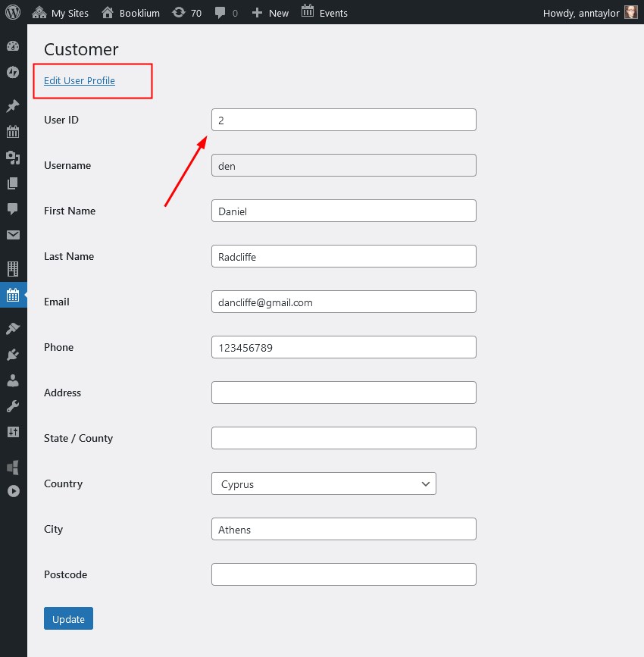
Task: Open the Tools wrench sidebar icon
Action: pyautogui.click(x=13, y=406)
